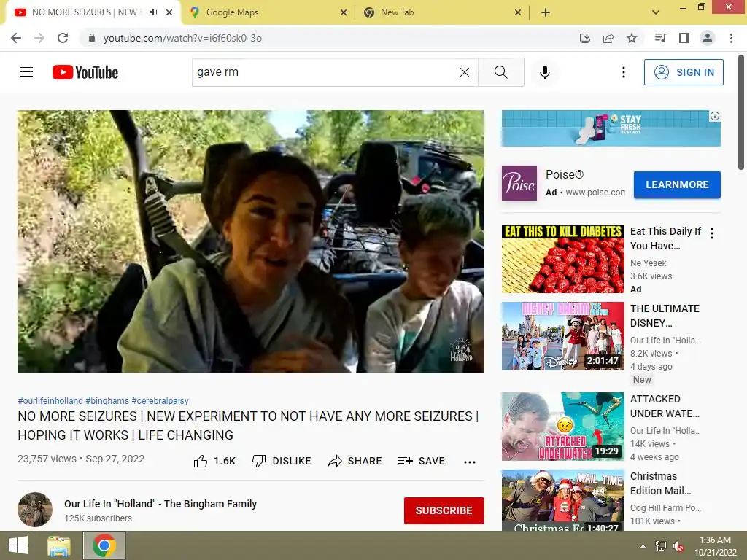Click the #ourlifeinholland hashtag
This screenshot has width=747, height=560.
pyautogui.click(x=50, y=401)
